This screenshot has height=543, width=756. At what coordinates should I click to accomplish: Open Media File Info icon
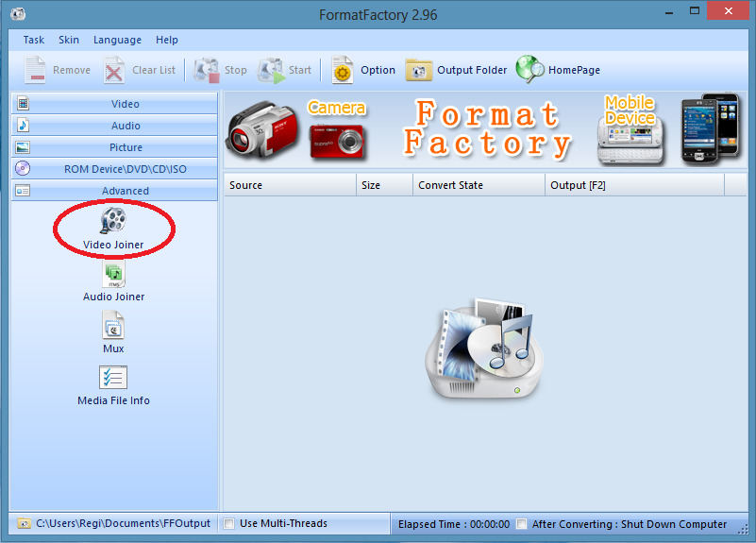[x=113, y=377]
